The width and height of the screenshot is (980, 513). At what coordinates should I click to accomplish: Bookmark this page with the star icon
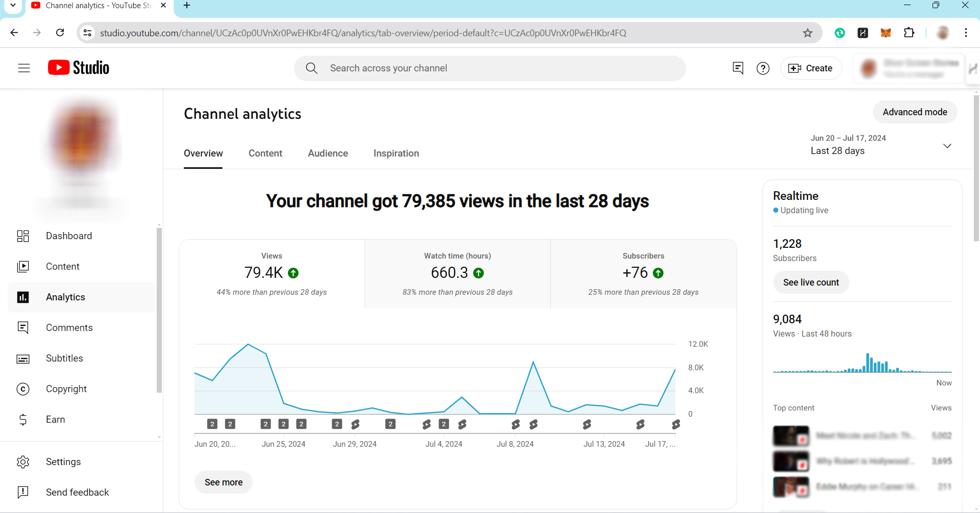[807, 33]
